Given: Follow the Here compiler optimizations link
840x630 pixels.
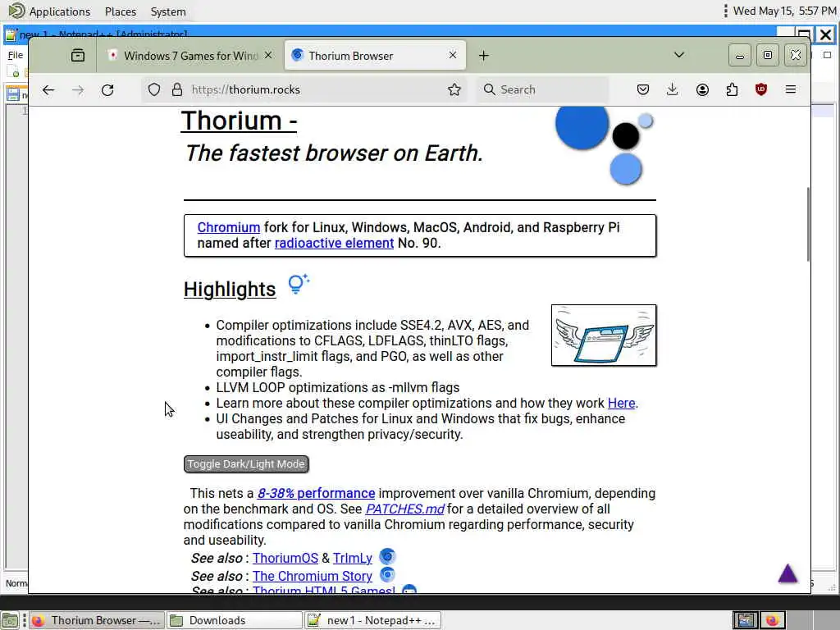Looking at the screenshot, I should tap(622, 403).
